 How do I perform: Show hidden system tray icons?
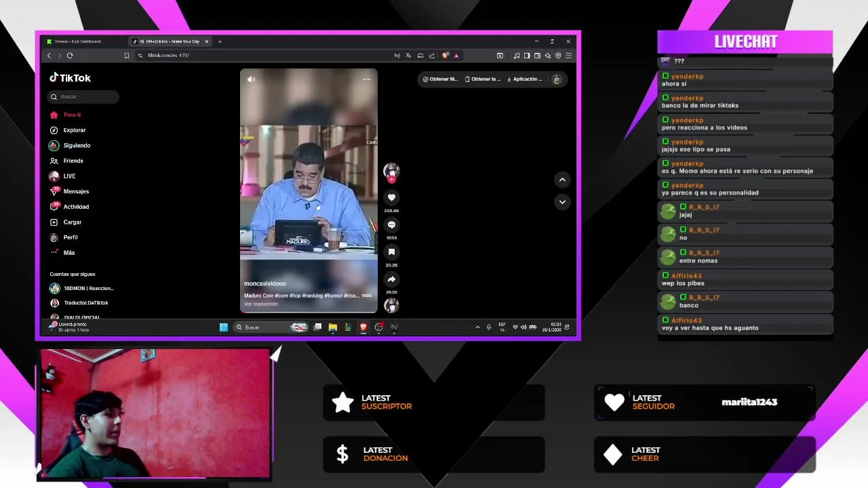click(477, 327)
